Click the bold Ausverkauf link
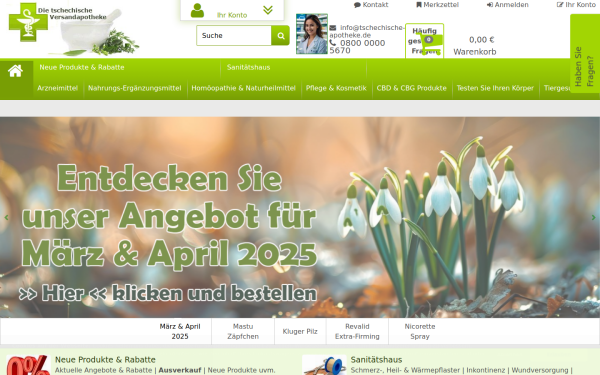600x375 pixels. pyautogui.click(x=180, y=370)
